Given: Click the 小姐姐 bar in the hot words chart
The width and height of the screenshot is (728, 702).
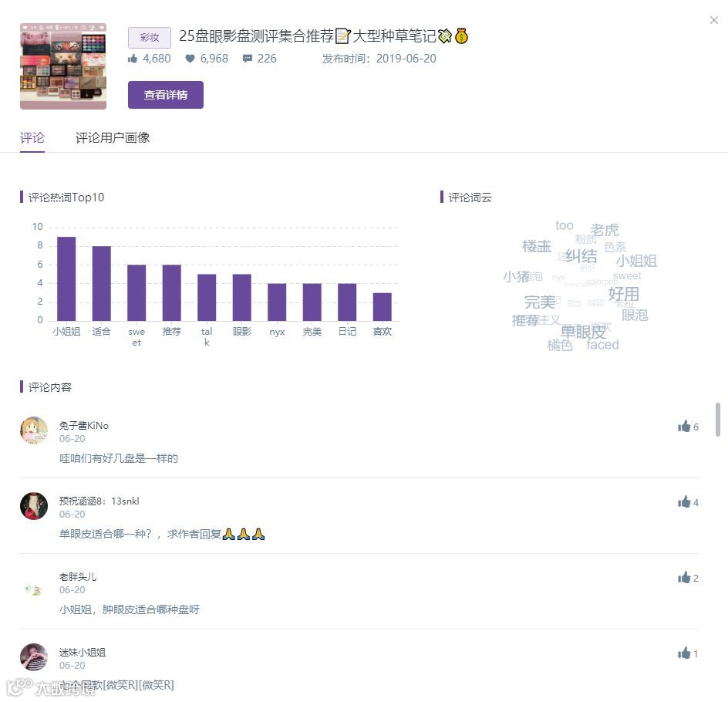Looking at the screenshot, I should [x=66, y=278].
